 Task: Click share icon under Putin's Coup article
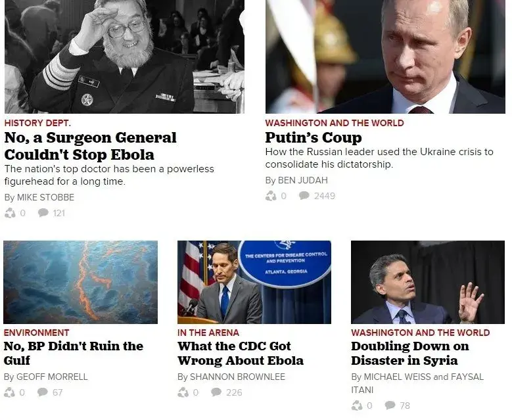click(x=271, y=196)
